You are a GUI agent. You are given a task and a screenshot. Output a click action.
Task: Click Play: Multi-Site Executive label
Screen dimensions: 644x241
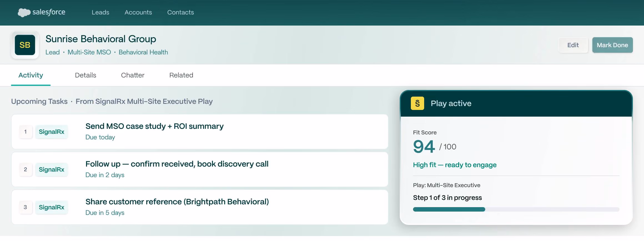click(447, 185)
